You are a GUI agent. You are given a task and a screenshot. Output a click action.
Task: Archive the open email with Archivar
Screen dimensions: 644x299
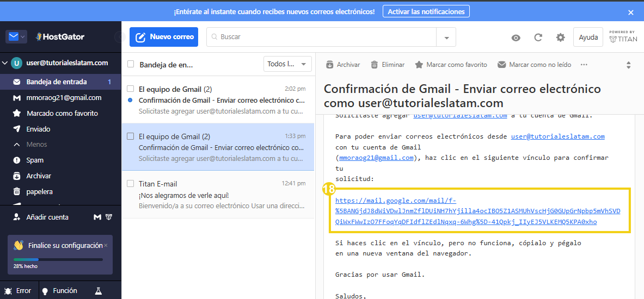point(343,64)
